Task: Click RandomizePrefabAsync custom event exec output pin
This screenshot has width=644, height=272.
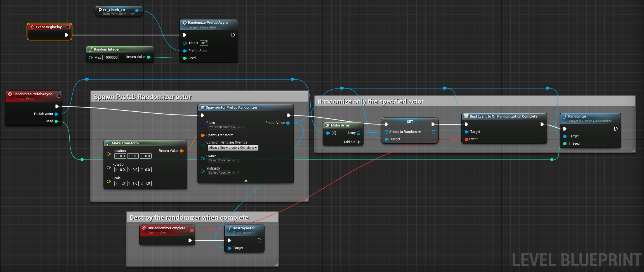Action: click(57, 106)
